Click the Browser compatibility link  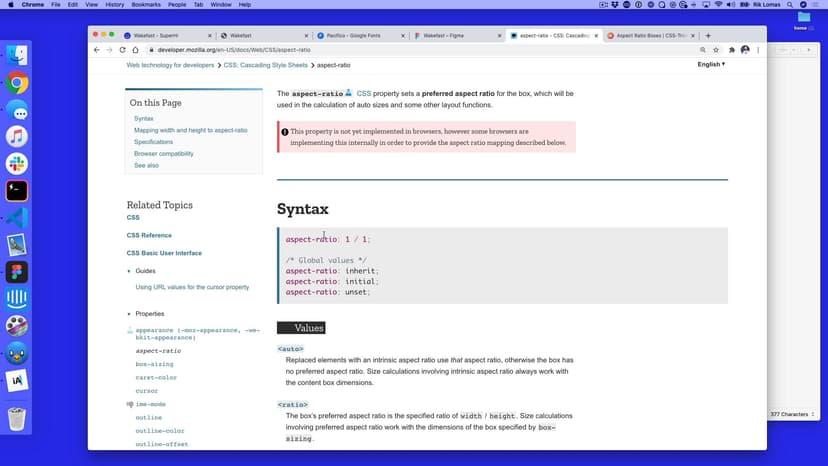[x=164, y=154]
